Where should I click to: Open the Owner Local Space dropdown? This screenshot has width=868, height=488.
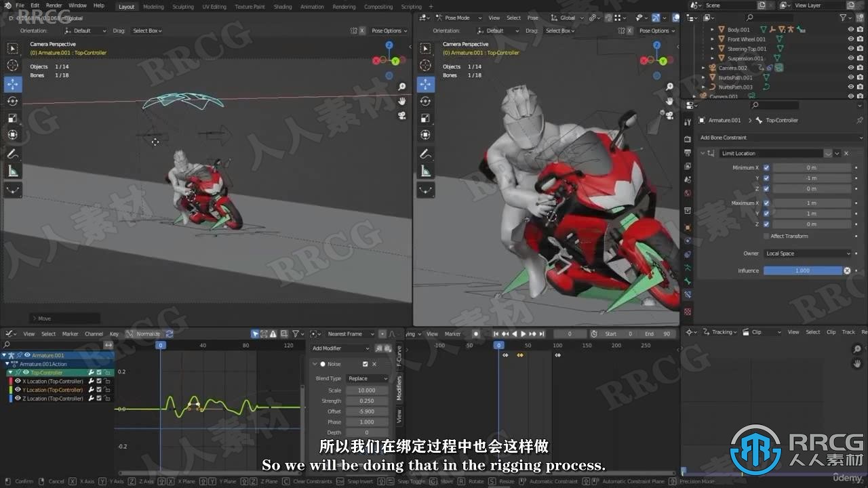point(807,253)
